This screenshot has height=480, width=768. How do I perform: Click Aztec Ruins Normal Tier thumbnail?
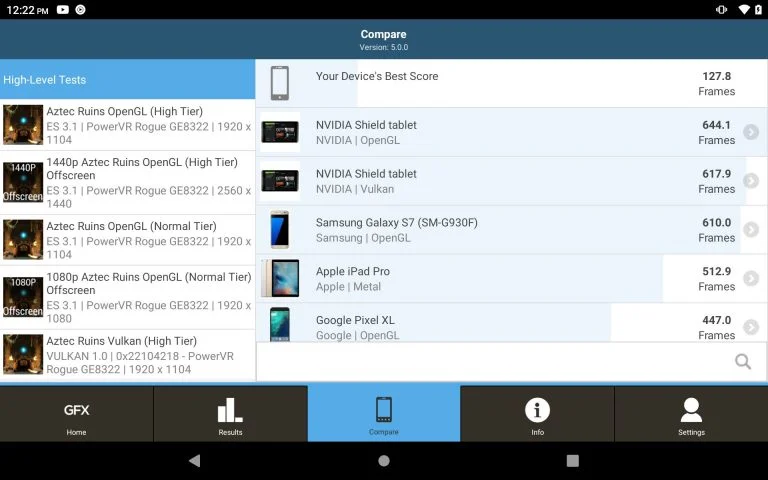point(23,240)
